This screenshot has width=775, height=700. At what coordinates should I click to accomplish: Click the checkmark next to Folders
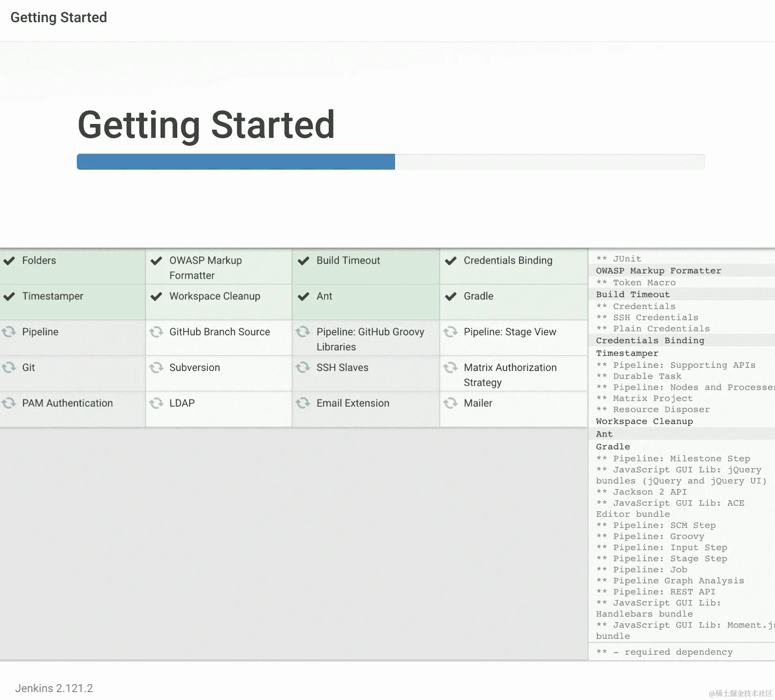pyautogui.click(x=9, y=261)
